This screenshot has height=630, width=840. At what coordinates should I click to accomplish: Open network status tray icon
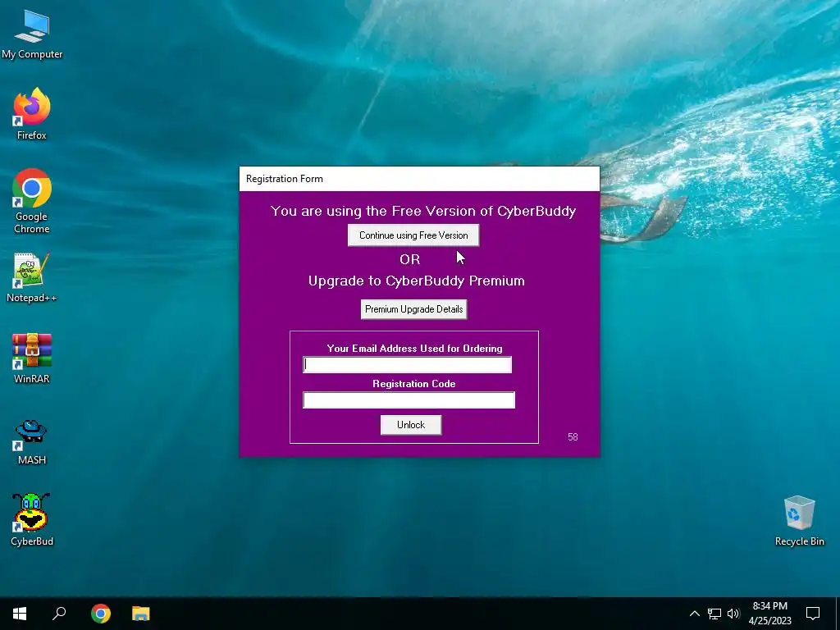(x=714, y=614)
